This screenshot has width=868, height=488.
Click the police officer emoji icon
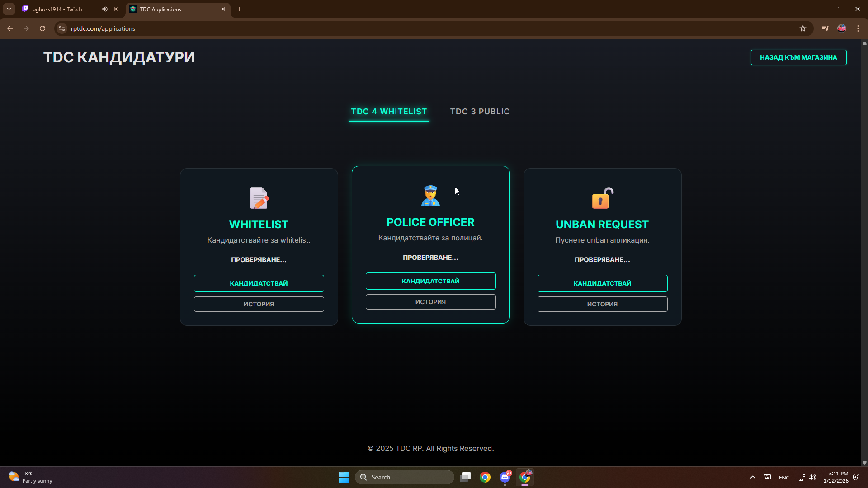pos(430,196)
